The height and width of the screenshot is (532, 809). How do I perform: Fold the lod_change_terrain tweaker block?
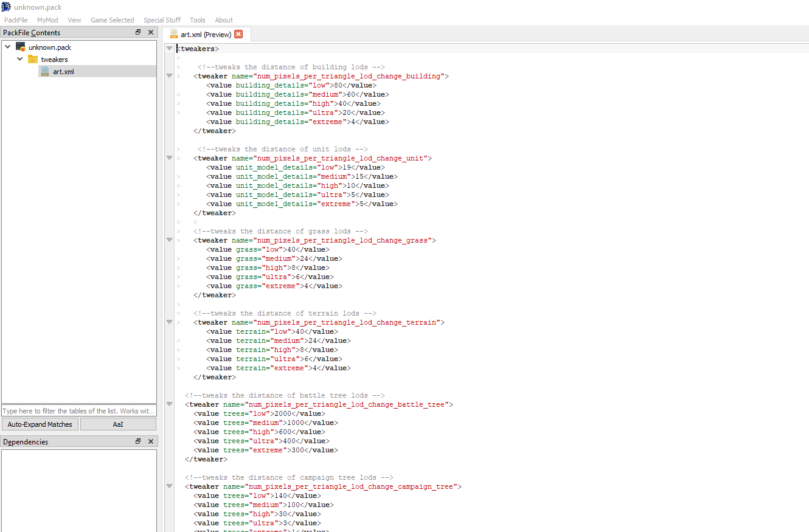(169, 322)
